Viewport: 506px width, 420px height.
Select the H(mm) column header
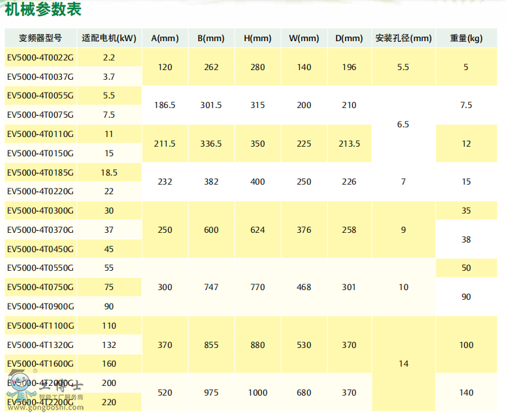[x=258, y=38]
